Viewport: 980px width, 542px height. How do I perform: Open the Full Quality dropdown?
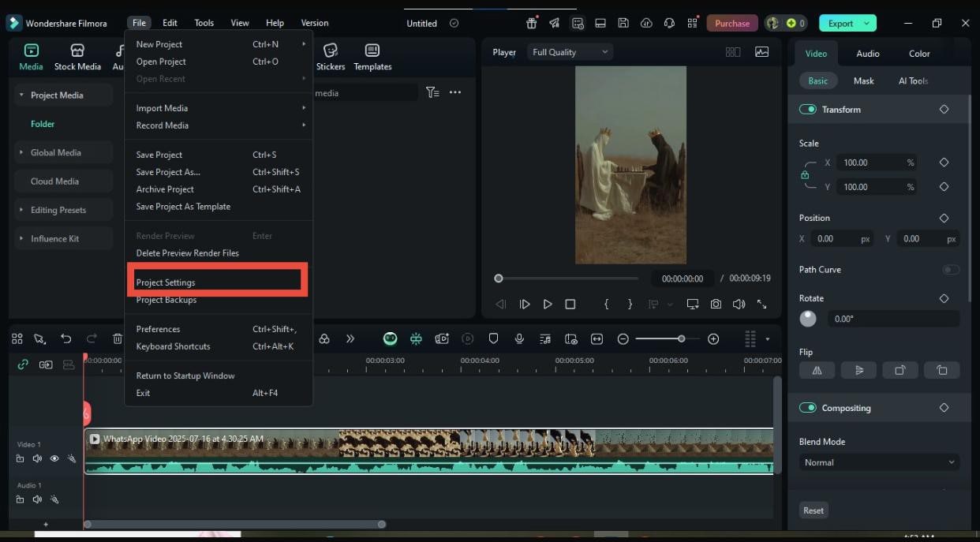tap(570, 52)
